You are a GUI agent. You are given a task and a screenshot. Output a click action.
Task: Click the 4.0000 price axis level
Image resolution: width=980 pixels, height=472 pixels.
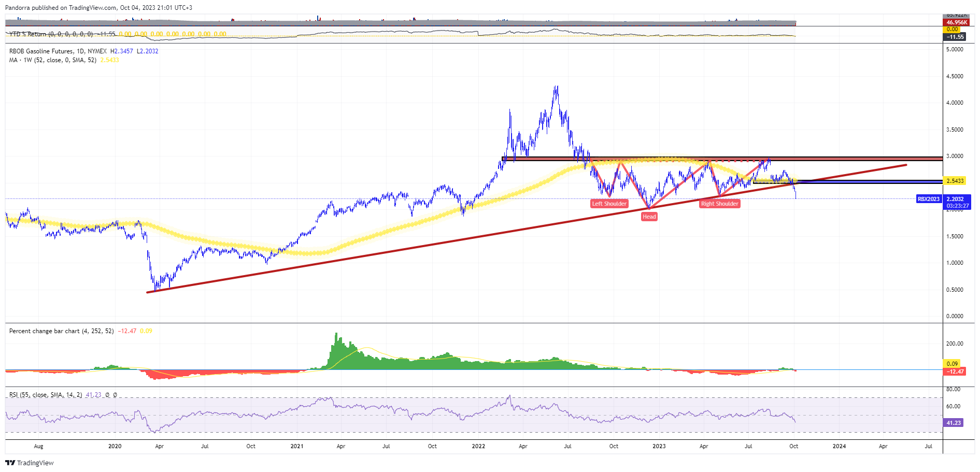click(955, 103)
